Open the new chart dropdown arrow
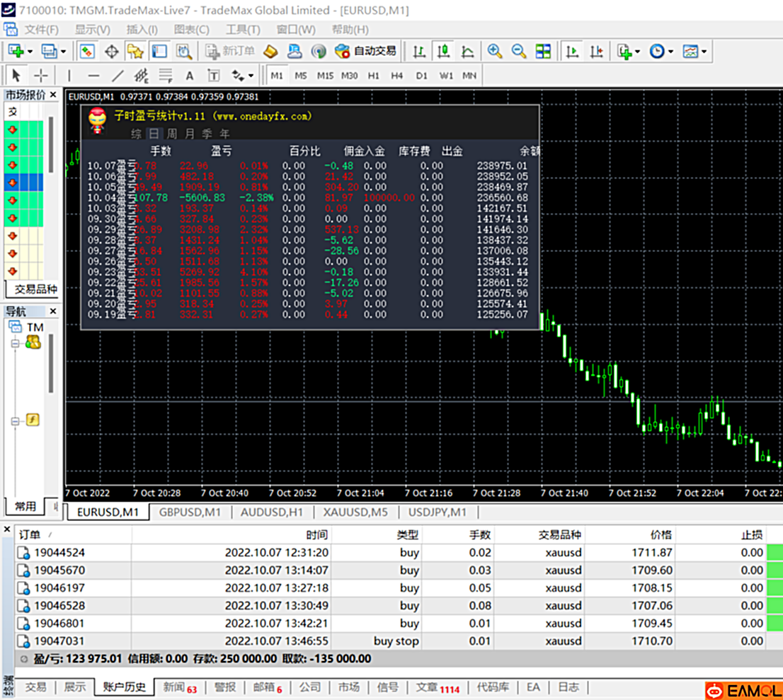783x700 pixels. [x=29, y=52]
